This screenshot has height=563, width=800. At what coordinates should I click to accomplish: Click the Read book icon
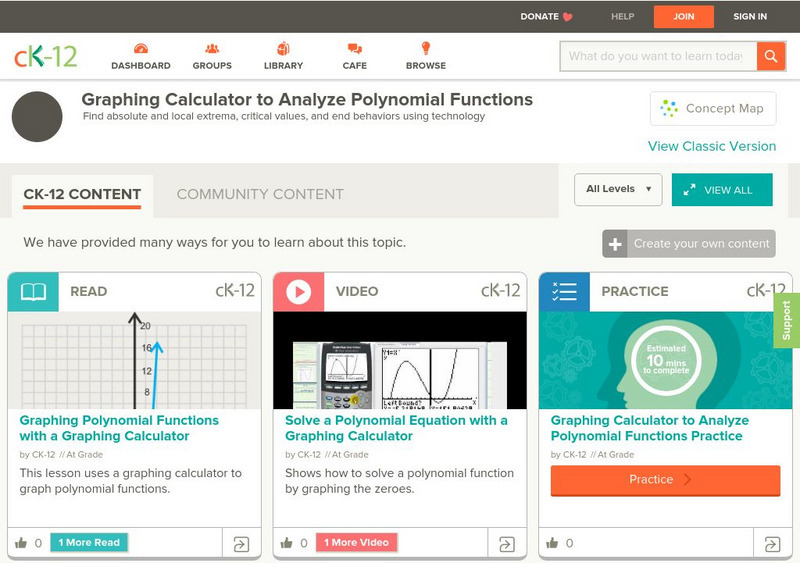pos(33,292)
